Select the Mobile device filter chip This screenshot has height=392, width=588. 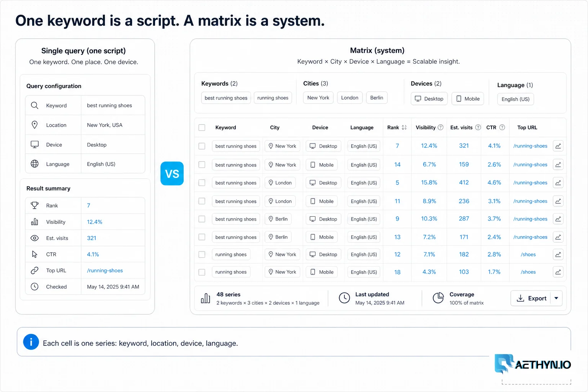click(x=468, y=99)
